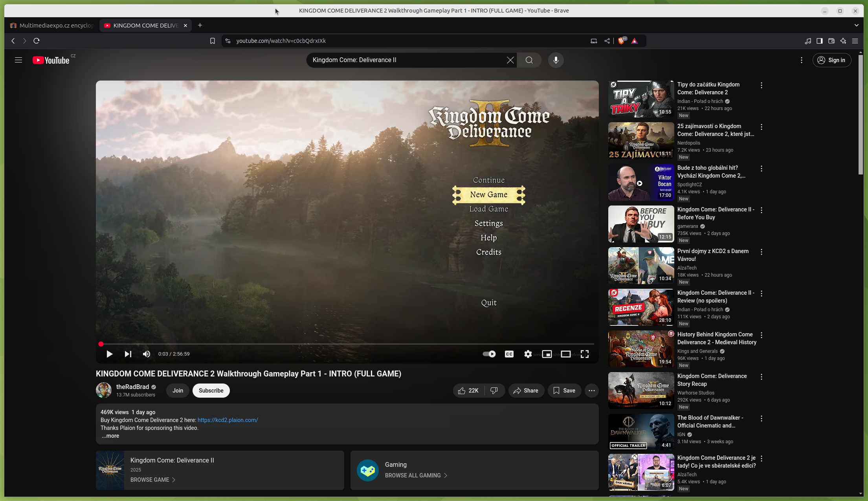Screen dimensions: 868x501
Task: Click the video progress bar
Action: click(346, 344)
